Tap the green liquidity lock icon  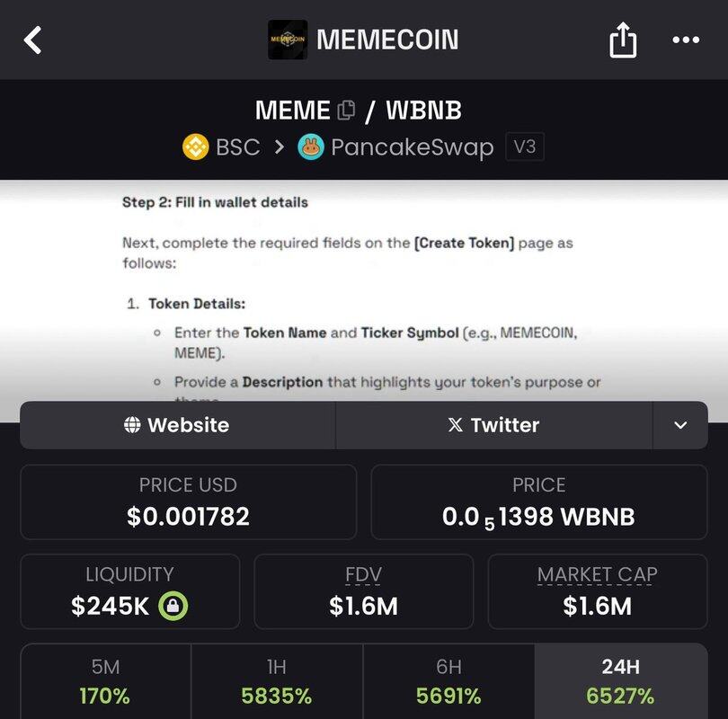coord(173,607)
